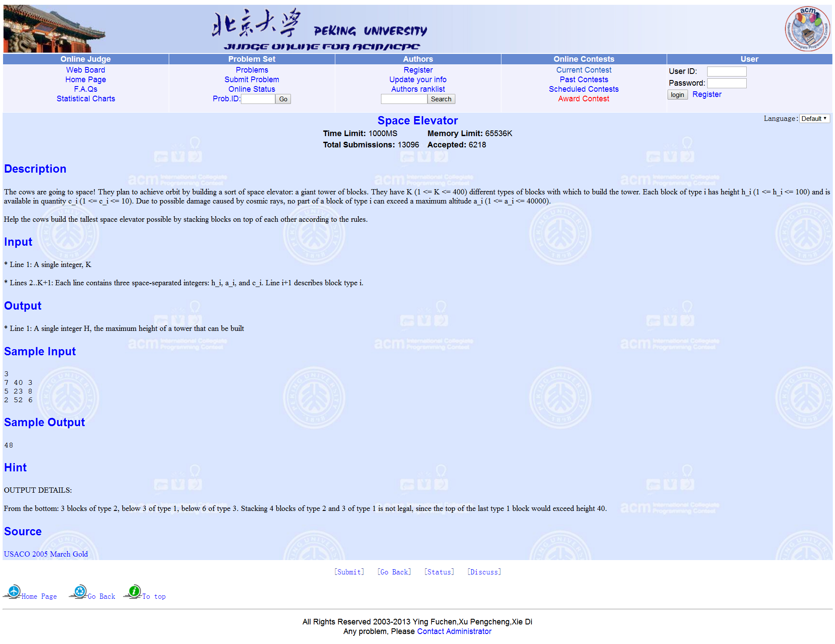The image size is (835, 644).
Task: Open the Current Contest page
Action: [584, 70]
